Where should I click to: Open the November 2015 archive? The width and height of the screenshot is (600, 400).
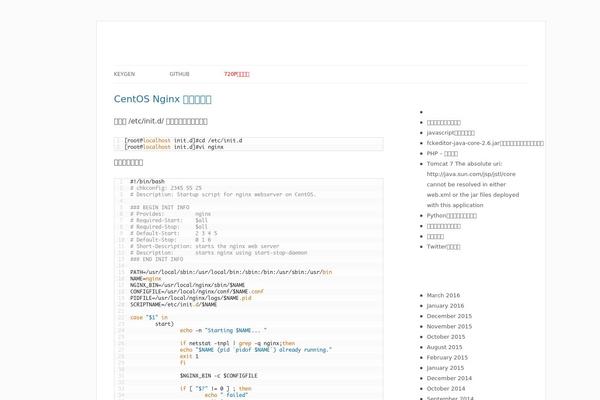[449, 326]
